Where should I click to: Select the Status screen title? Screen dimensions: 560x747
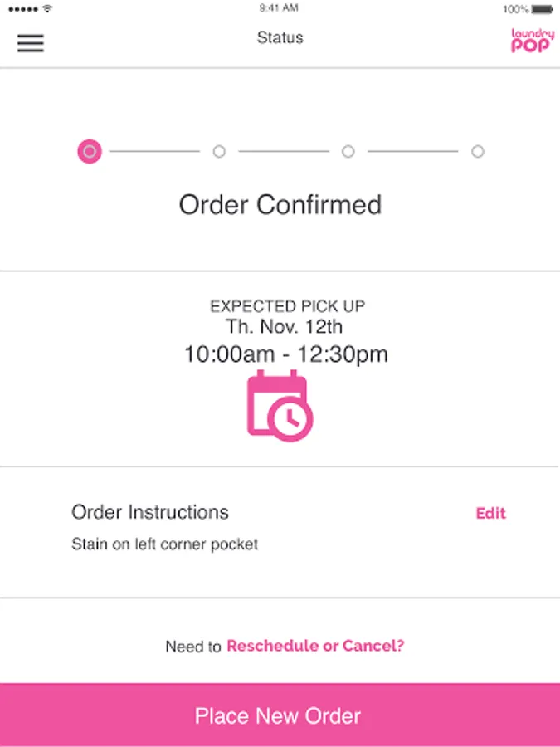[x=280, y=37]
